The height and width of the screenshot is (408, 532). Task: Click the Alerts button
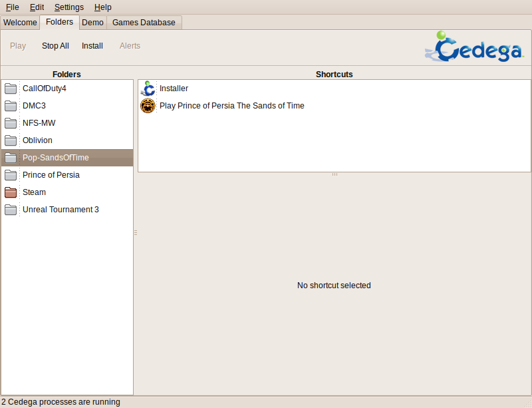(130, 46)
